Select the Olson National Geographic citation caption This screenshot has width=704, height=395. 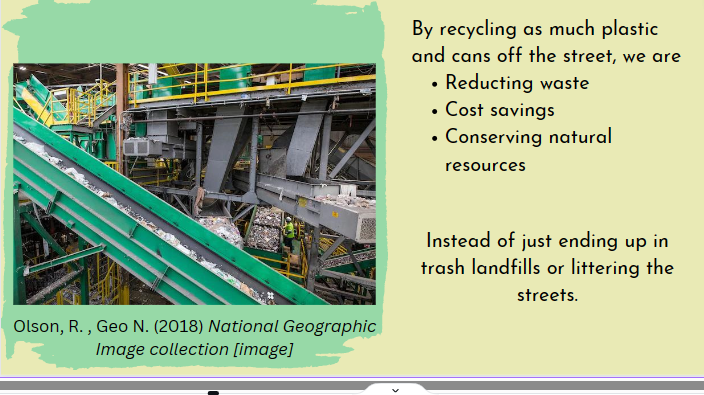(194, 338)
